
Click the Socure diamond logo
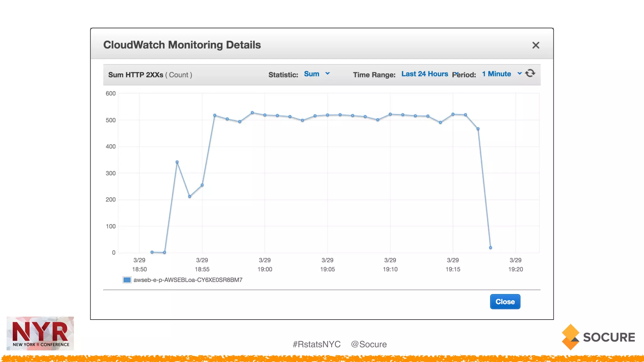point(570,337)
